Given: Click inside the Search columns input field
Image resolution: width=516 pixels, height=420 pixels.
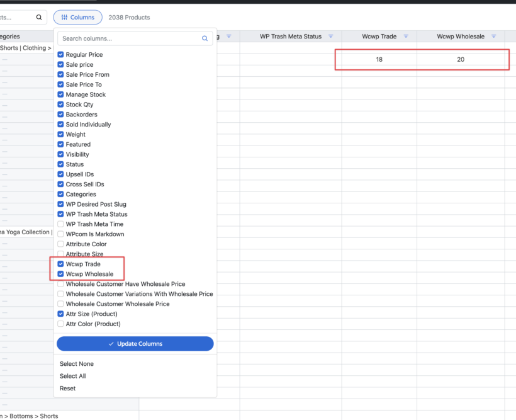Looking at the screenshot, I should (126, 38).
